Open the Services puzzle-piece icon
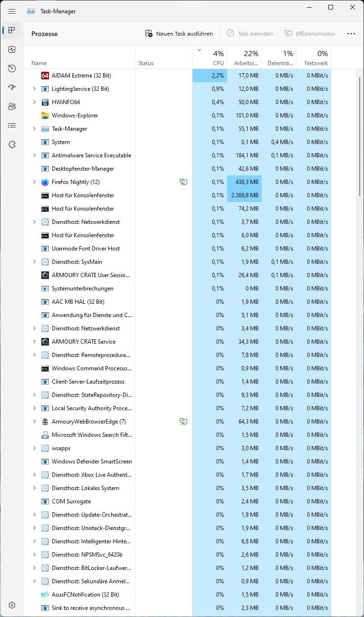This screenshot has height=617, width=364. pyautogui.click(x=12, y=145)
